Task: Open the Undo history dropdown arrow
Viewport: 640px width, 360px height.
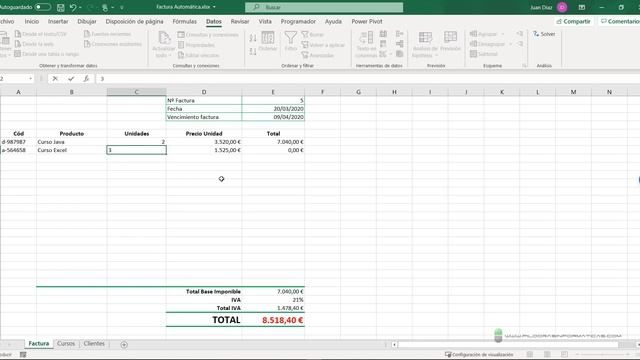Action: click(x=80, y=7)
